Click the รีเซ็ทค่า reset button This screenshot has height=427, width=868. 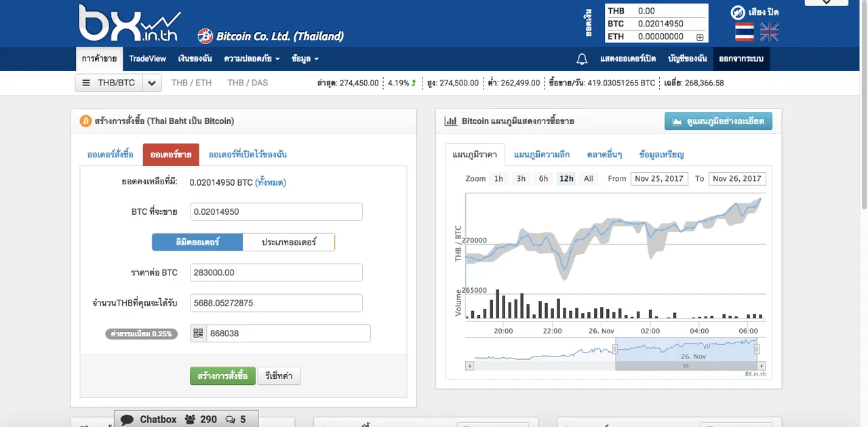pyautogui.click(x=279, y=375)
